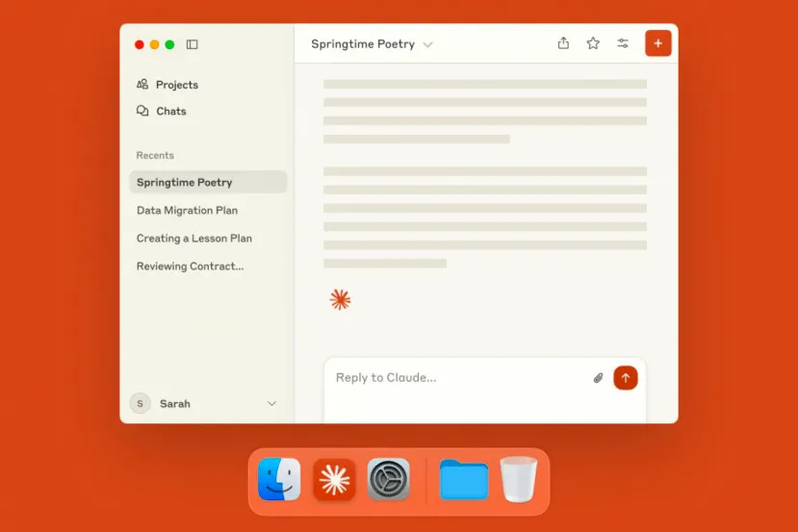The width and height of the screenshot is (798, 532).
Task: Go to the Chats section
Action: pos(170,111)
